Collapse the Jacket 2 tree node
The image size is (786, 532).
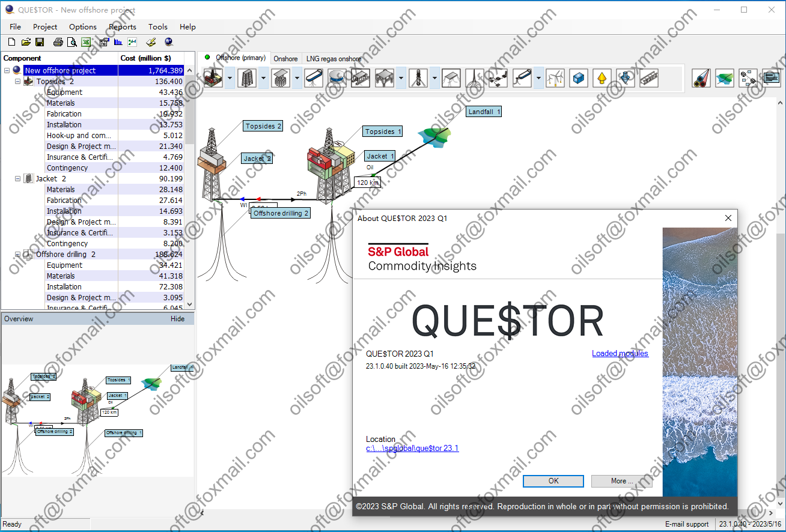18,179
